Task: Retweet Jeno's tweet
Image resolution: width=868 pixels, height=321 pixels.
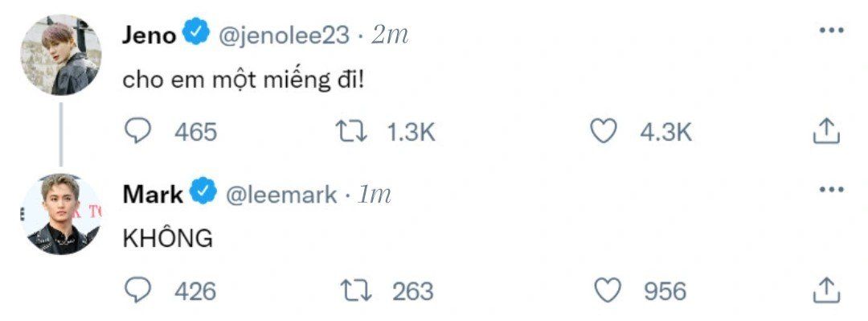Action: 351,132
